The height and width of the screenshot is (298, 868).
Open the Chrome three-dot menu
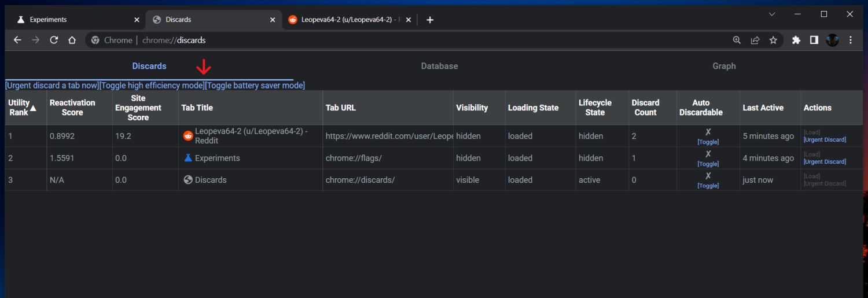(851, 40)
